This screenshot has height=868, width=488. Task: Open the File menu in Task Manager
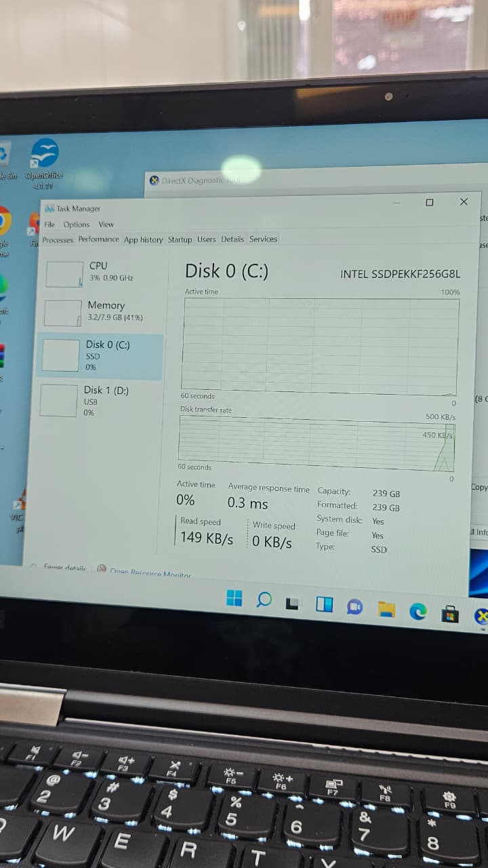click(49, 224)
